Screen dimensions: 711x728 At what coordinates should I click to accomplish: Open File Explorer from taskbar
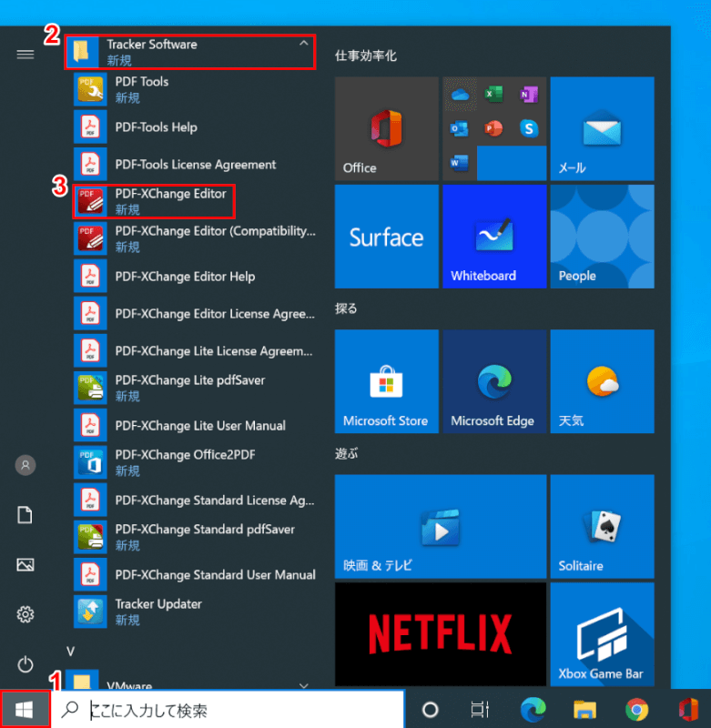click(584, 710)
